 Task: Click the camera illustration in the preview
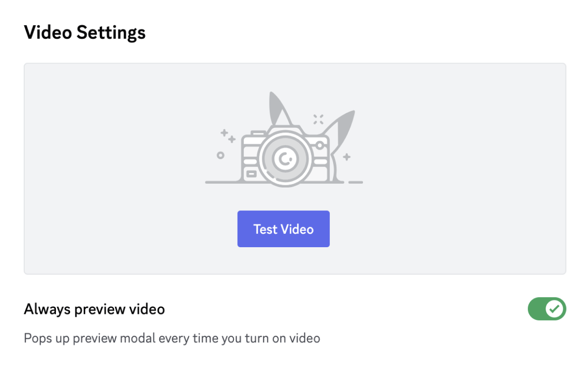(283, 154)
